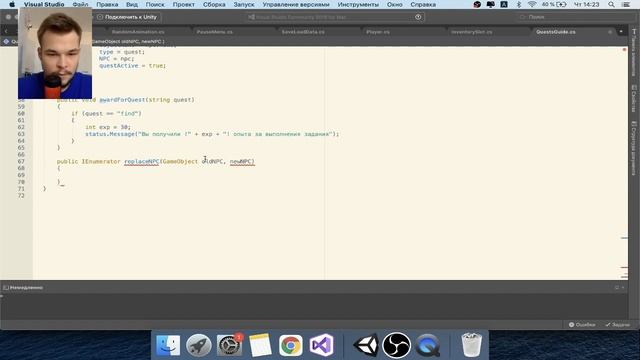Screen dimensions: 640x360
Task: Select the QuestsGuide.cs tab
Action: (556, 32)
